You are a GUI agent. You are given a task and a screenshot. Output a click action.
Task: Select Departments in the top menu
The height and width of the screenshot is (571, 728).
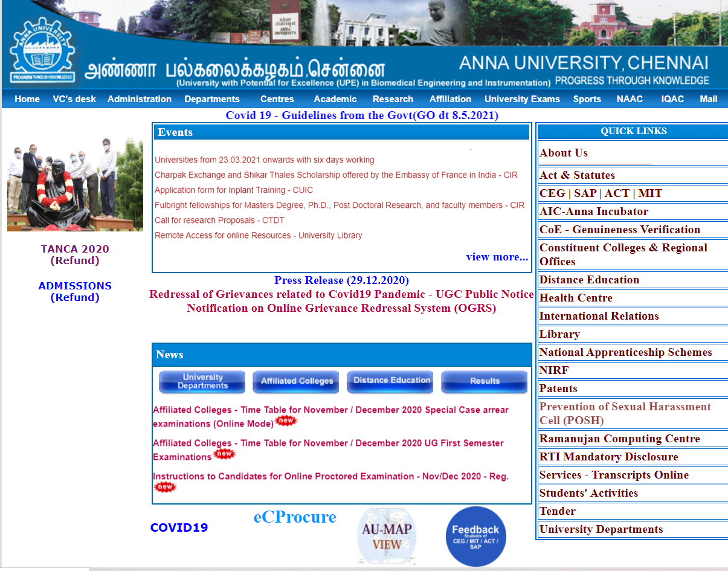tap(212, 99)
